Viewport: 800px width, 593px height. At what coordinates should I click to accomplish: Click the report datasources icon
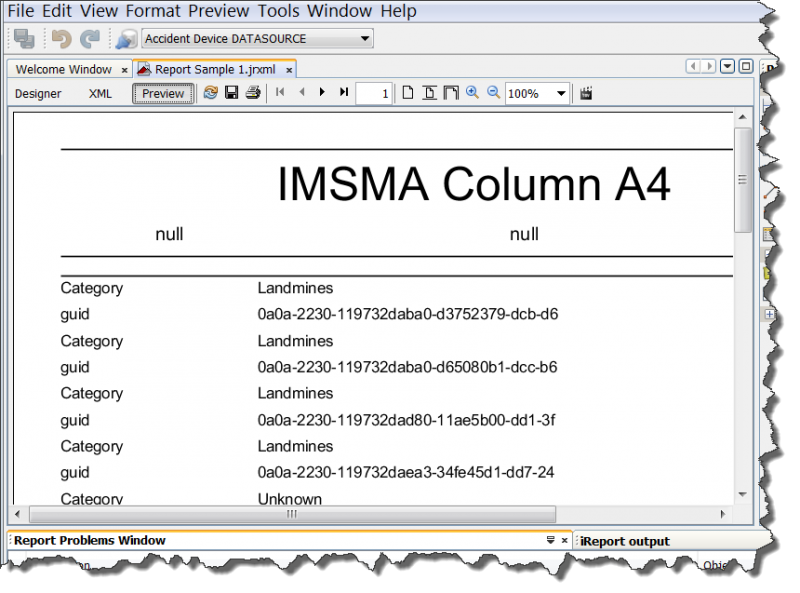[x=126, y=39]
